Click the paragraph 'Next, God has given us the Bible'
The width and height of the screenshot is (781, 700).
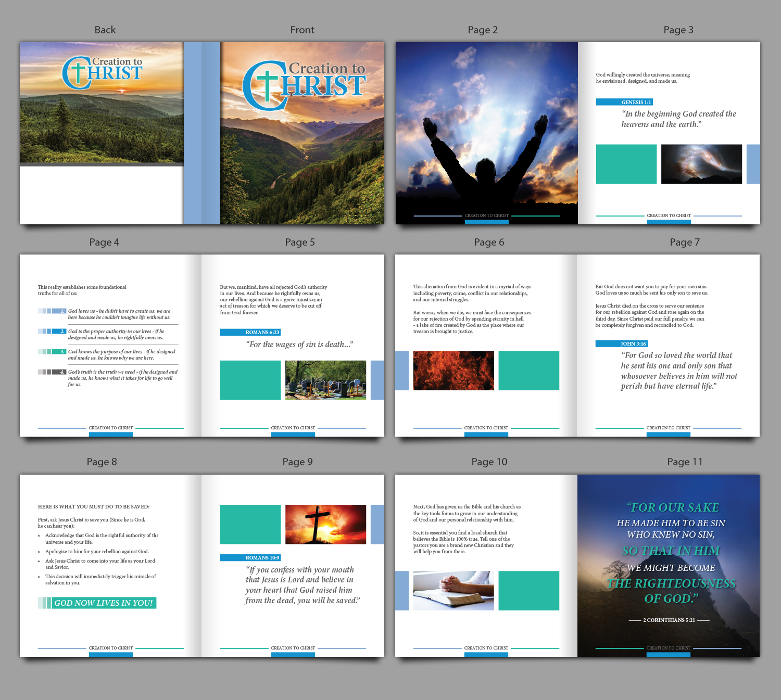pos(467,513)
